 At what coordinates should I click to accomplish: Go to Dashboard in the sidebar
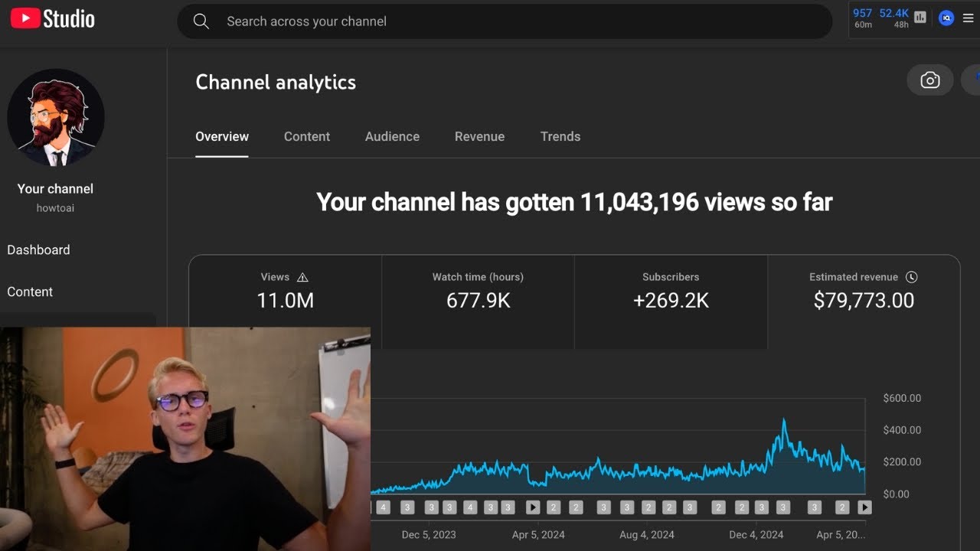tap(38, 249)
